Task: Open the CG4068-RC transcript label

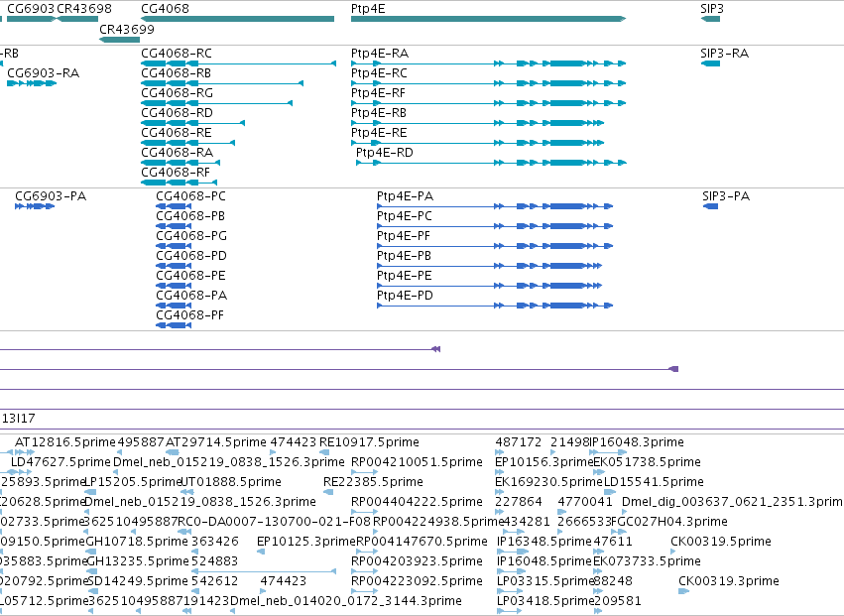Action: [x=177, y=54]
